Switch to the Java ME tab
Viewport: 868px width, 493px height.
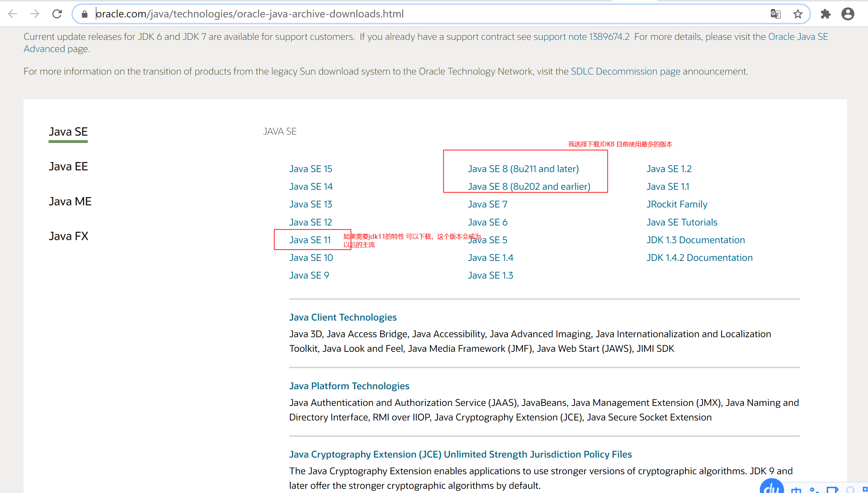pos(70,202)
